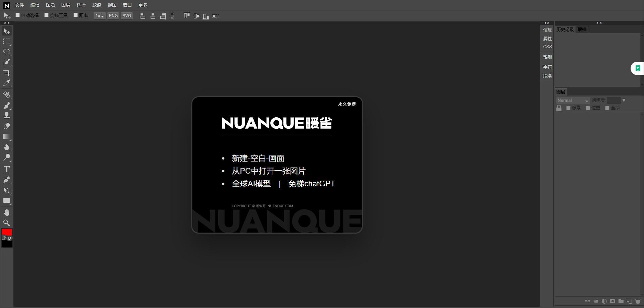The height and width of the screenshot is (308, 644).
Task: Select the Hand pan tool
Action: [7, 213]
